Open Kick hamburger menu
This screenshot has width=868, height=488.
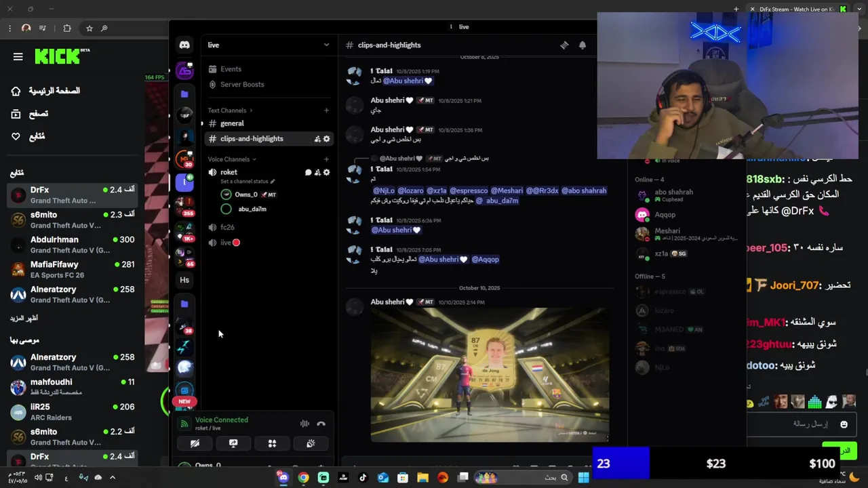point(18,57)
